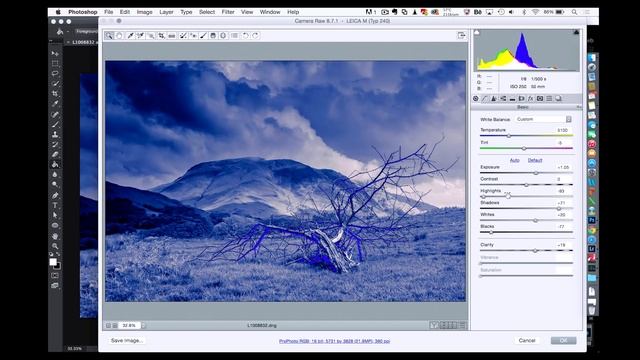Open the Tone Curve panel tab

[485, 99]
